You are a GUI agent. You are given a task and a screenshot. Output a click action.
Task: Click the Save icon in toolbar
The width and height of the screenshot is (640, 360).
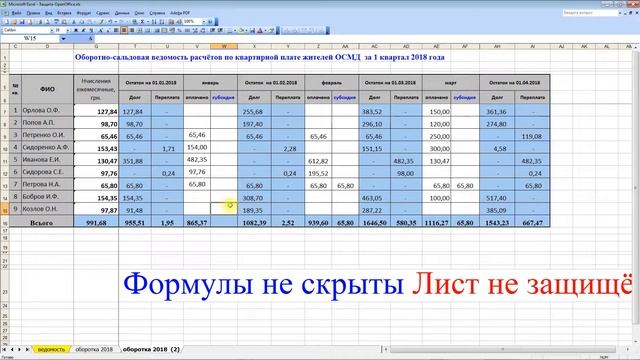pyautogui.click(x=22, y=22)
